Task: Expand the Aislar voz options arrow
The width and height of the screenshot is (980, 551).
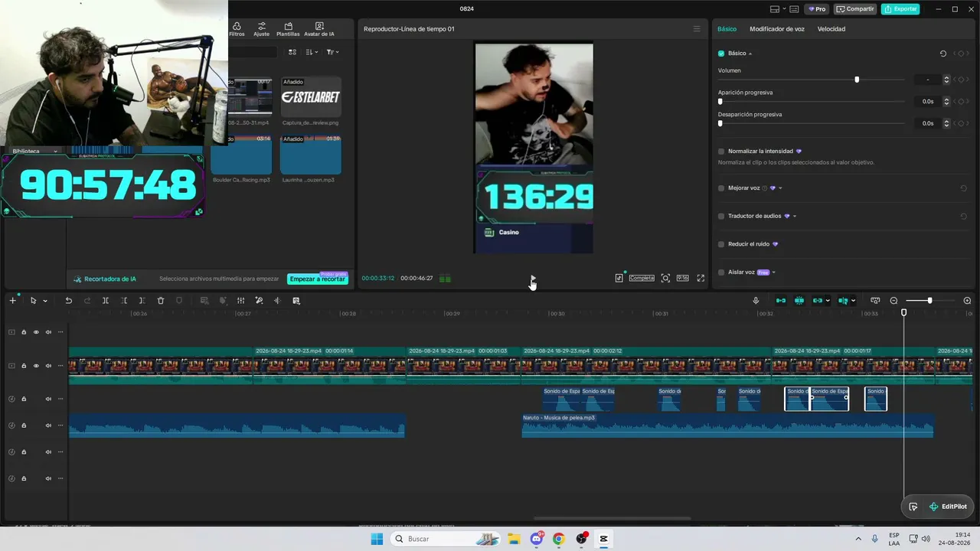Action: [774, 272]
